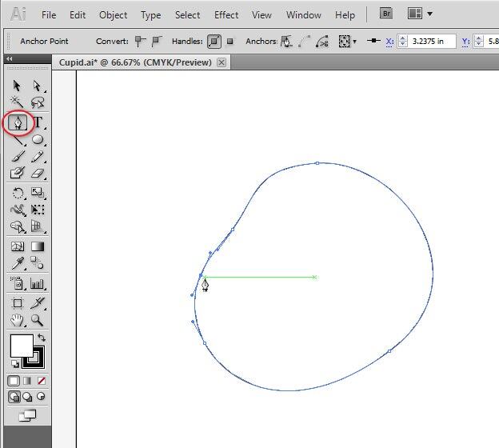Choose the Warp tool

(18, 210)
